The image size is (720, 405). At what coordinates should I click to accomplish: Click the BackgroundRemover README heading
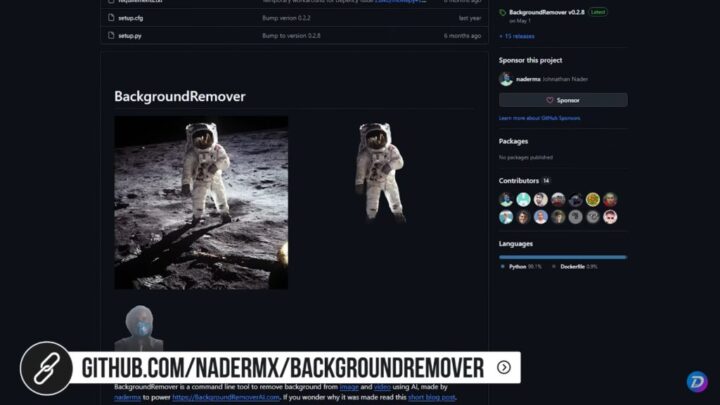180,96
